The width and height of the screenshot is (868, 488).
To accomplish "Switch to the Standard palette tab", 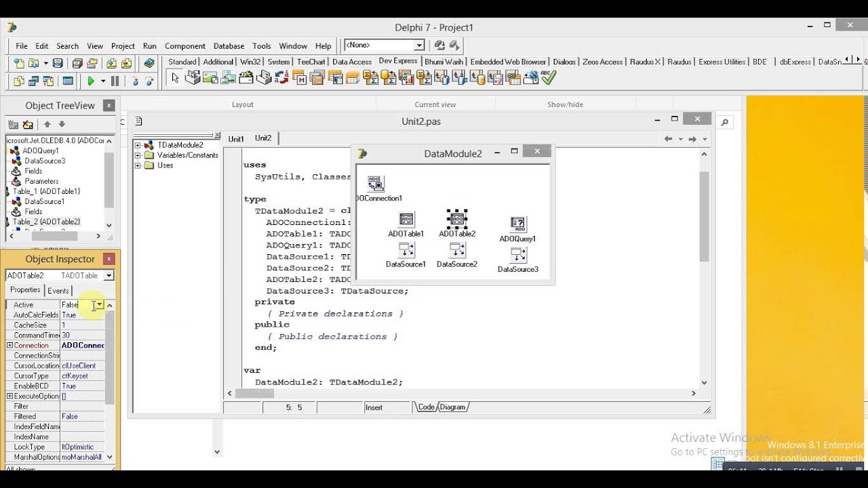I will [182, 62].
